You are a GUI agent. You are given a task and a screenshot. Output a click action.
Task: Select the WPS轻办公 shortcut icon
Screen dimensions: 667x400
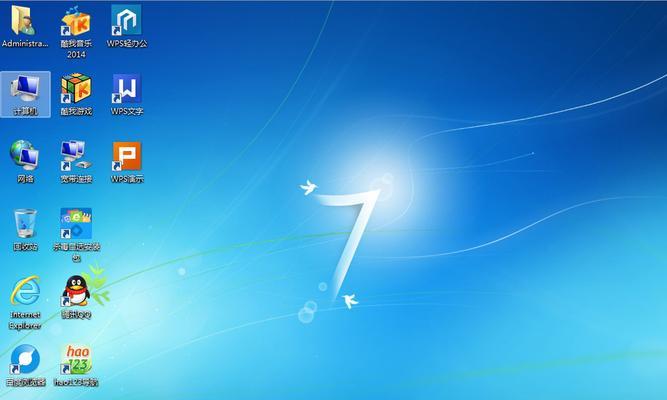tap(126, 20)
